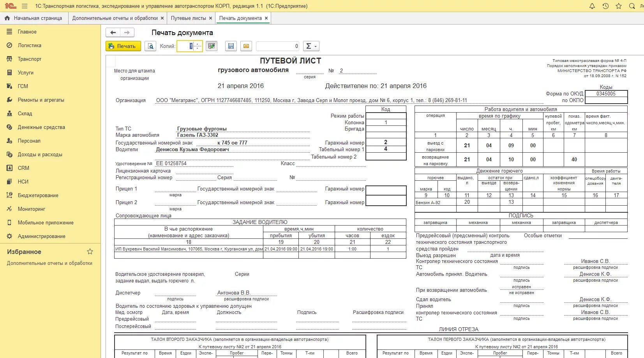644x358 pixels.
Task: Click the Начальная страница home icon
Action: pyautogui.click(x=7, y=18)
